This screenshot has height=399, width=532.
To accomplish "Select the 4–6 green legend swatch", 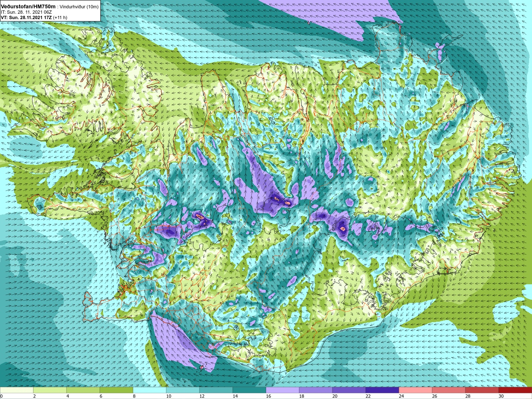I will pos(83,390).
